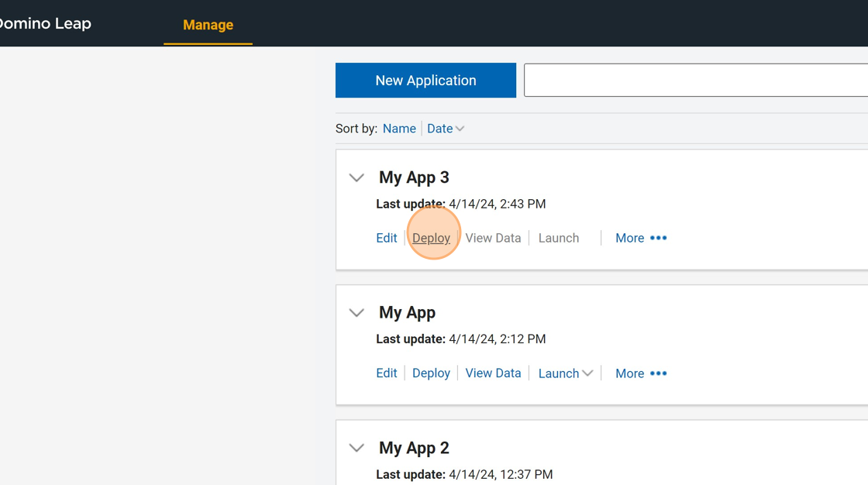Open the Manage tab
Screen dimensions: 868x485
[208, 25]
